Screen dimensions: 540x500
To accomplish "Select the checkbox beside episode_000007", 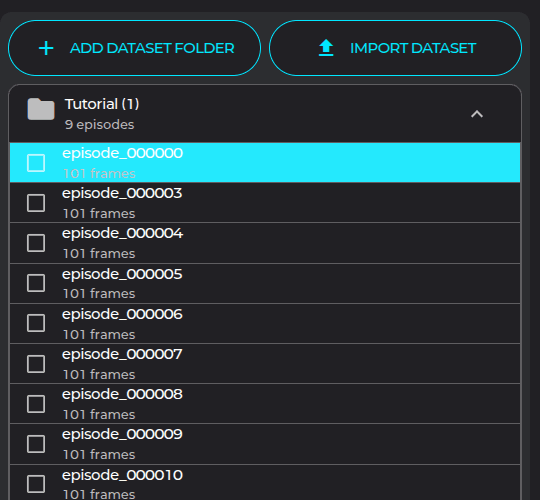I will (36, 364).
